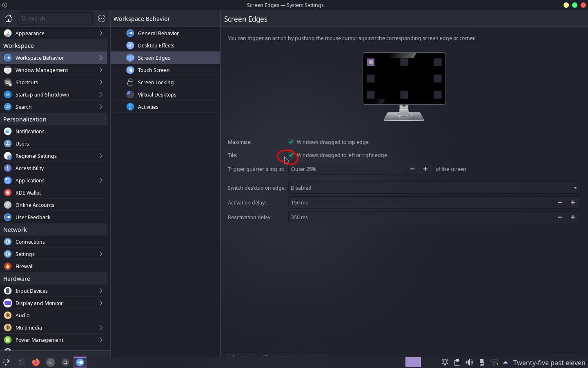Image resolution: width=588 pixels, height=368 pixels.
Task: Toggle 'Windows dragged to top edge' checkbox
Action: point(291,142)
